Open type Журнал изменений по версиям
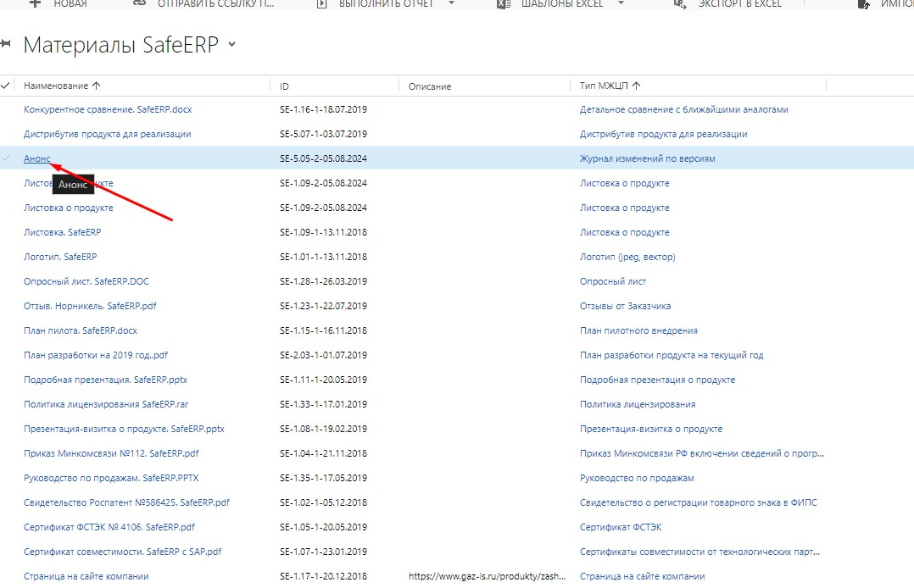The width and height of the screenshot is (914, 588). (648, 158)
